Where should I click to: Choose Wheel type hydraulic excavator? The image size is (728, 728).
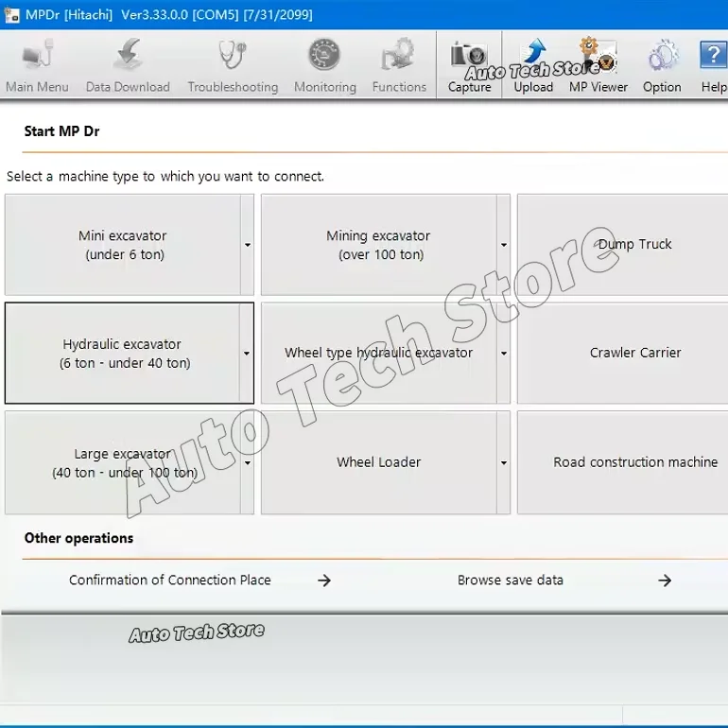click(378, 353)
